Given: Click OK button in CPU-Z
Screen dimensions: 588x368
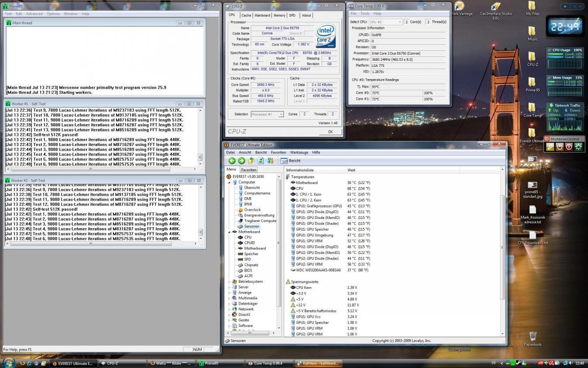Looking at the screenshot, I should click(330, 132).
